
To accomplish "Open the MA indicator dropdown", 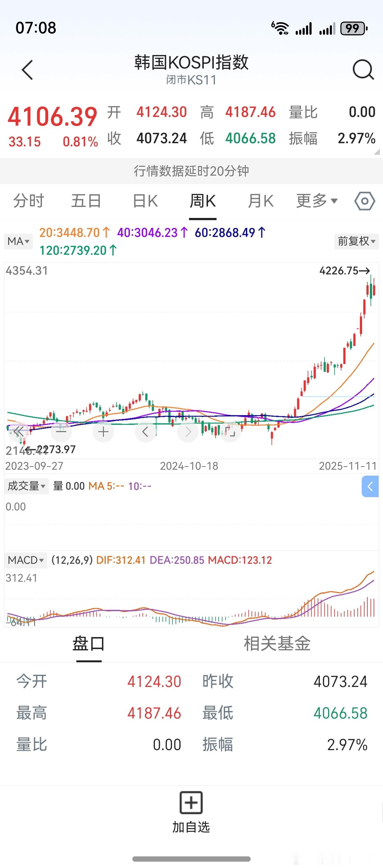I will pos(18,241).
